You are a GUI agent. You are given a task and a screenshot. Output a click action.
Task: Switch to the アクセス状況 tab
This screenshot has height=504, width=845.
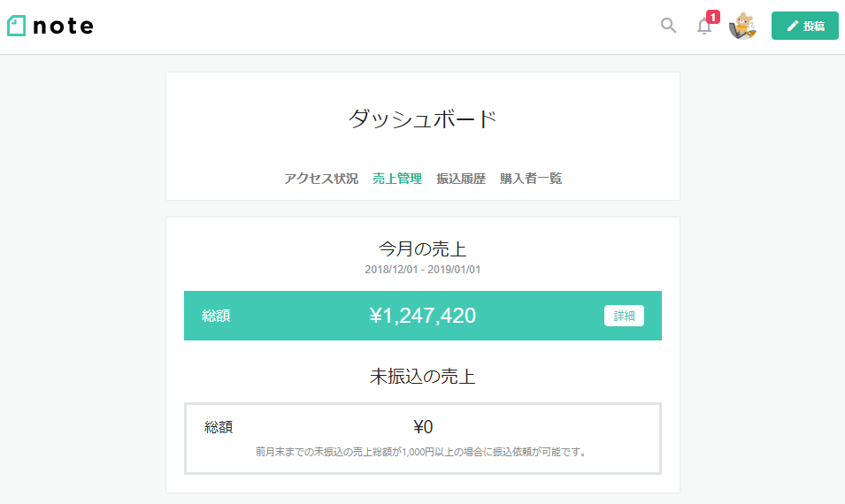pos(321,179)
